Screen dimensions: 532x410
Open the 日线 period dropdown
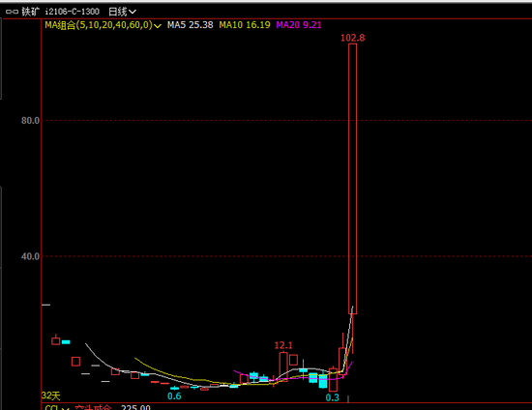[x=122, y=12]
